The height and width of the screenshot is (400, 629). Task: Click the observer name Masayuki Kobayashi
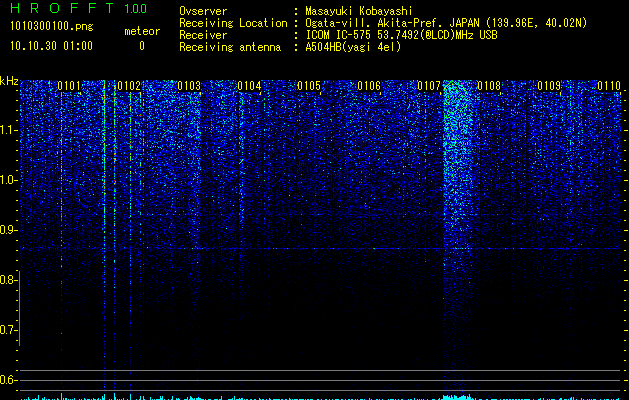(x=359, y=11)
